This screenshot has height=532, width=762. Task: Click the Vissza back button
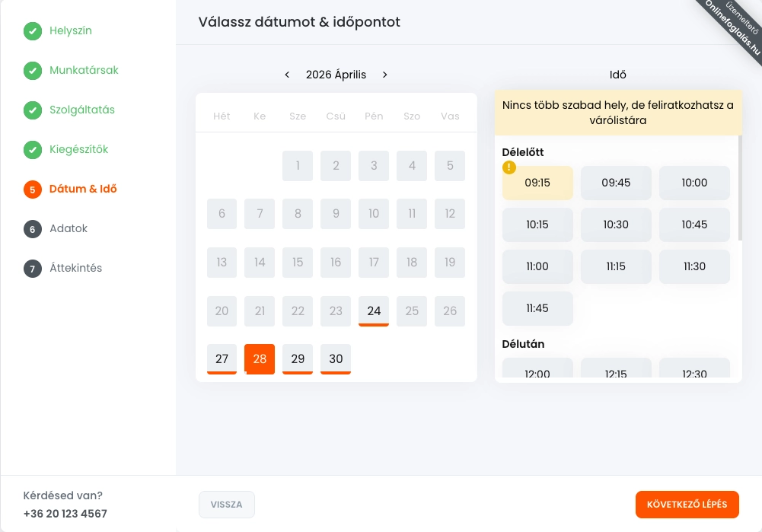[227, 505]
